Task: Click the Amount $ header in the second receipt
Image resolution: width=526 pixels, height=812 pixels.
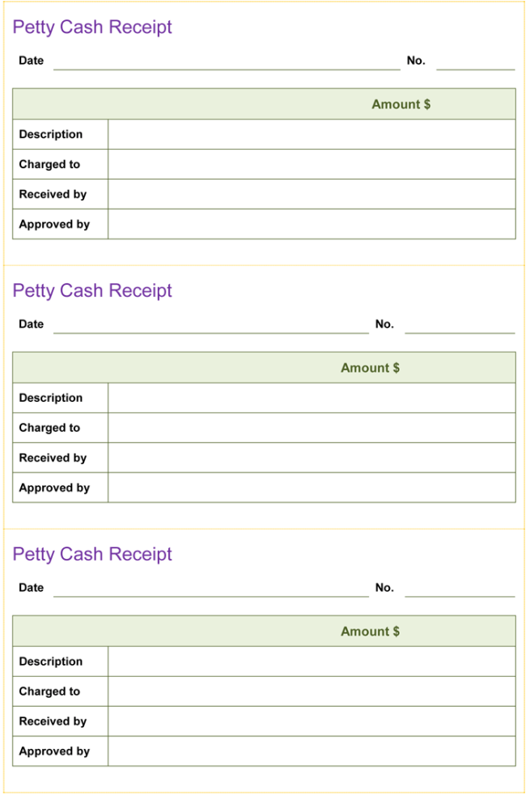Action: click(x=370, y=368)
